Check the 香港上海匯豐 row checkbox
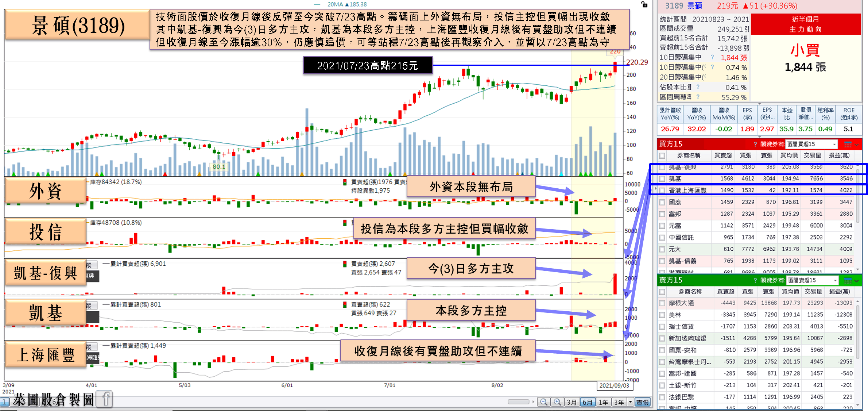Viewport: 868px width, 419px height. click(x=662, y=191)
